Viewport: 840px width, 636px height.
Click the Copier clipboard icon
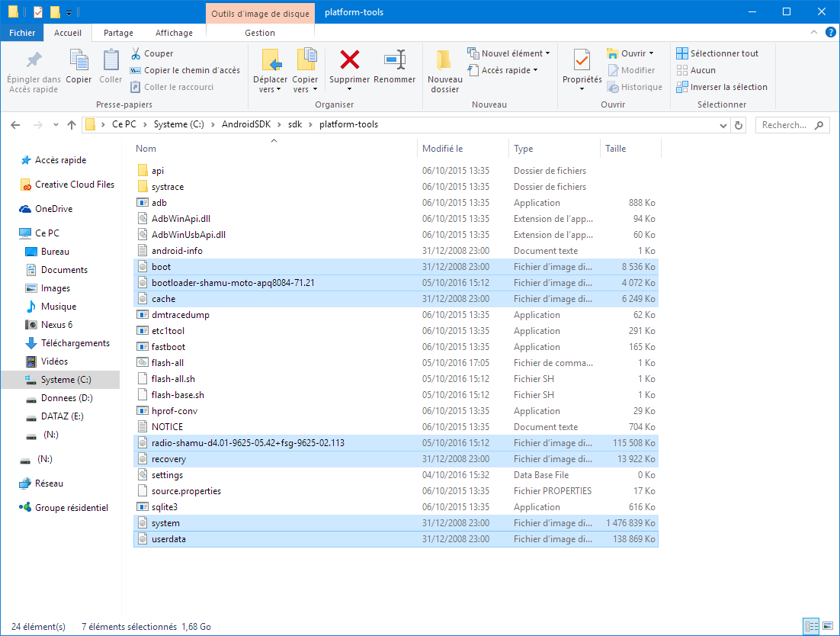click(79, 60)
